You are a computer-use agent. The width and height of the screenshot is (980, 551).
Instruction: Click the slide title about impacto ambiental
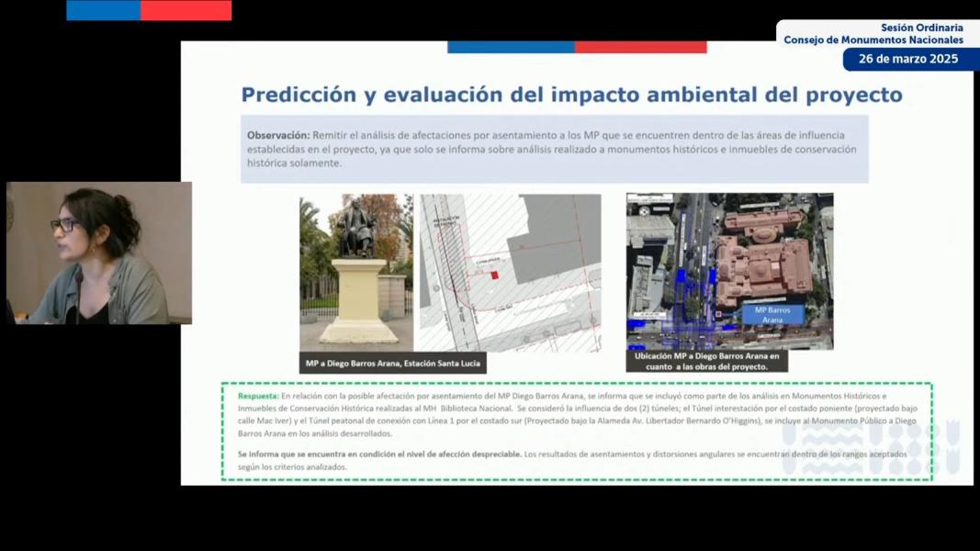570,94
